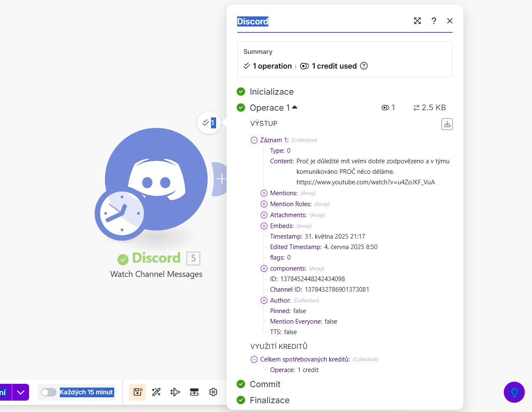Viewport: 532px width, 412px height.
Task: Click the credit used info icon
Action: coord(364,66)
